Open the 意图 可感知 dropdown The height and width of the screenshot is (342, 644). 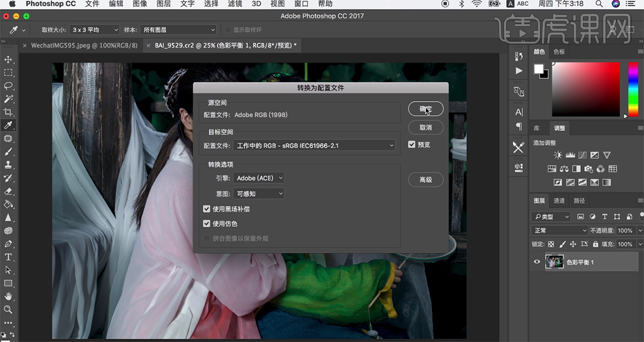point(259,193)
